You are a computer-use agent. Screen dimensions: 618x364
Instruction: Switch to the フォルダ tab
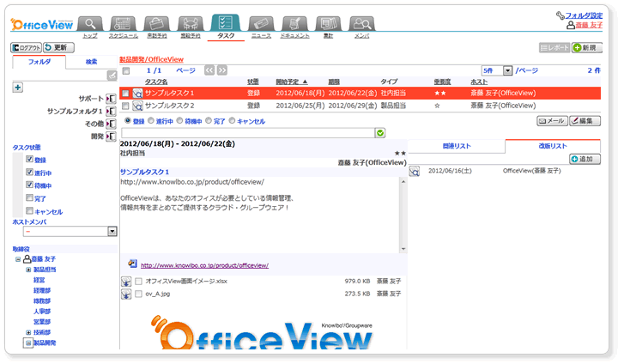[39, 62]
